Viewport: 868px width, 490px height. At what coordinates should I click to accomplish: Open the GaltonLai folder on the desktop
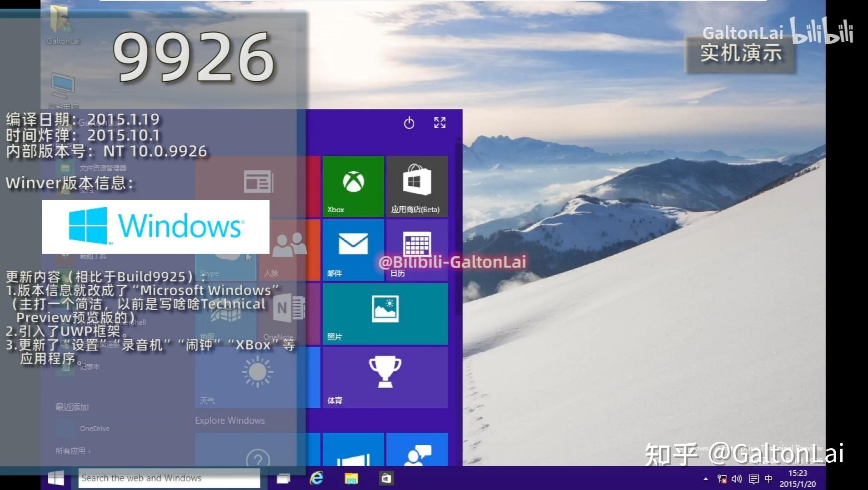pyautogui.click(x=63, y=25)
